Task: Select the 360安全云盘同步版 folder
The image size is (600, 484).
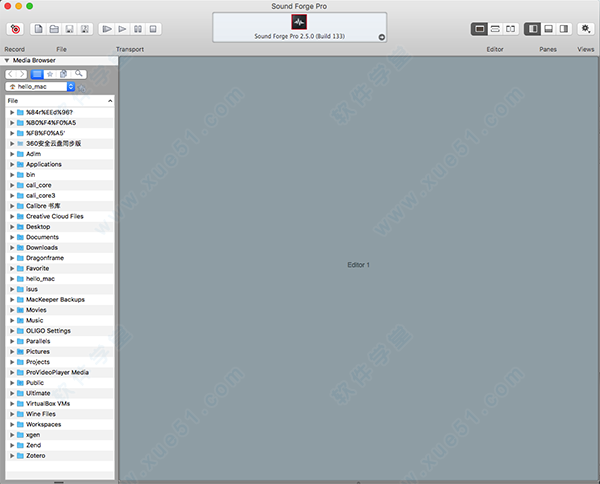Action: pos(60,143)
